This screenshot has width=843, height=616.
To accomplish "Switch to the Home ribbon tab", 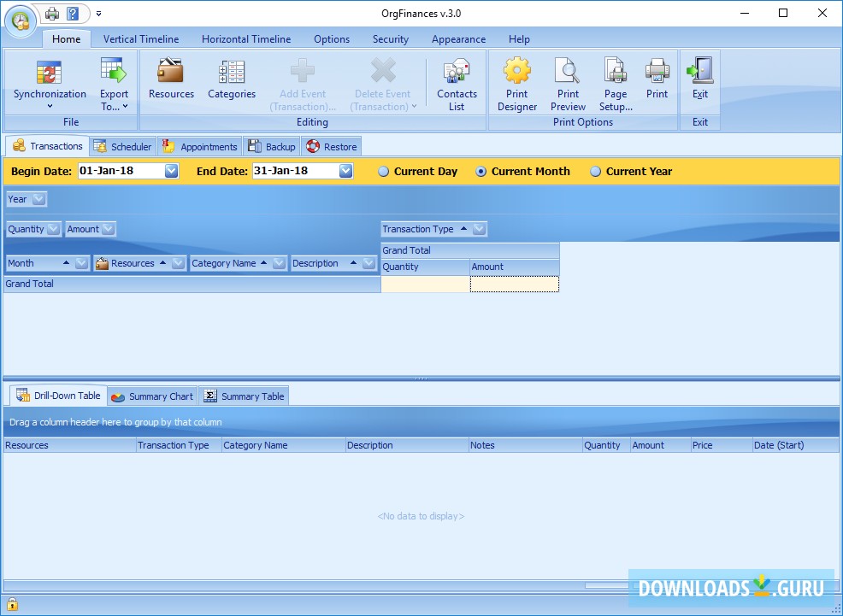I will pos(66,39).
